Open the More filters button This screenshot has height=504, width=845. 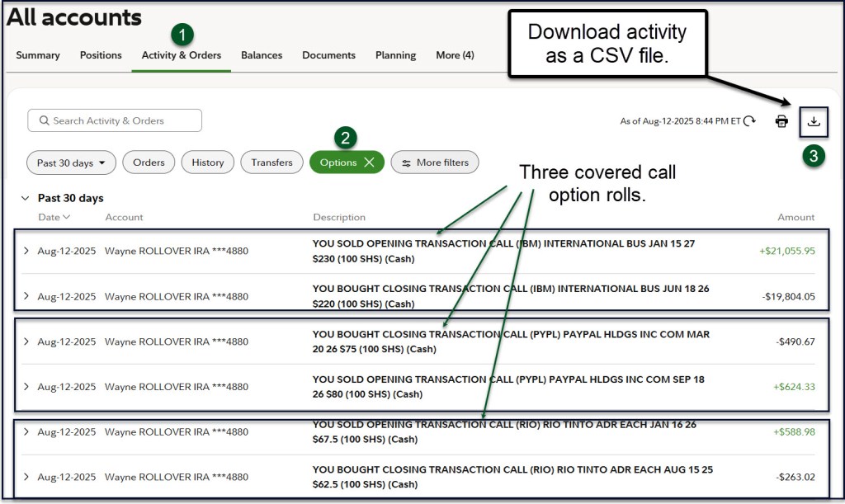point(434,163)
